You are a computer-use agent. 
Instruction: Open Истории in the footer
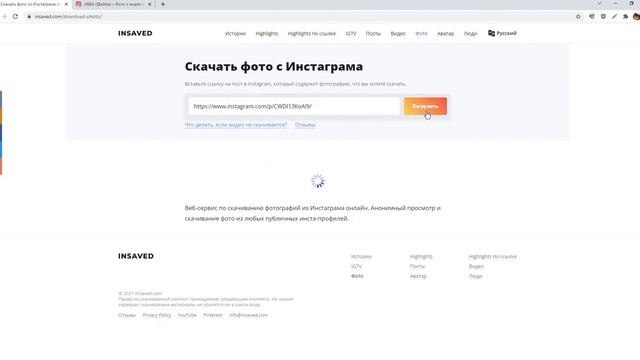[x=361, y=256]
